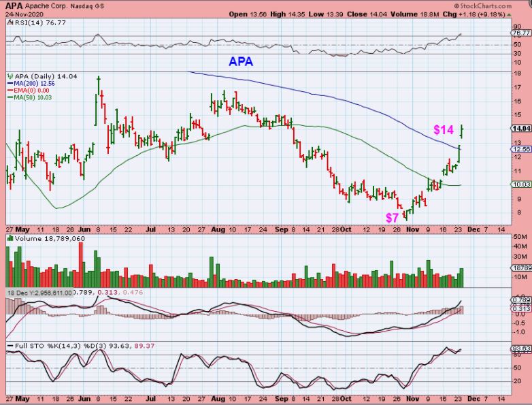
Task: Click the 14.04 last price tag on right axis
Action: (x=521, y=129)
